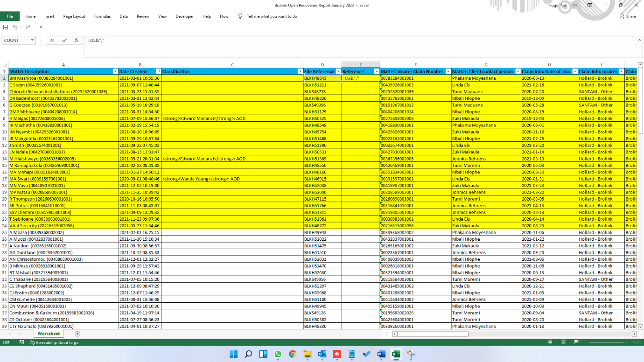Image resolution: width=644 pixels, height=362 pixels.
Task: Open the Flow tab
Action: coord(224,16)
